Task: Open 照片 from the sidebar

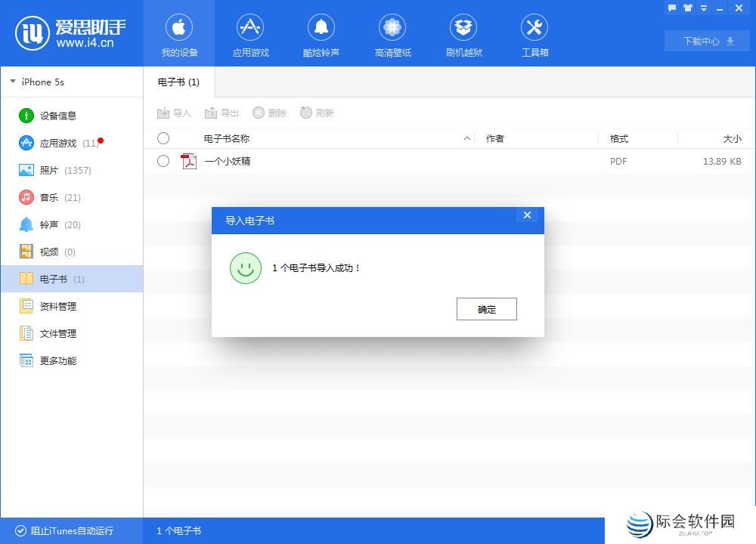Action: click(48, 170)
